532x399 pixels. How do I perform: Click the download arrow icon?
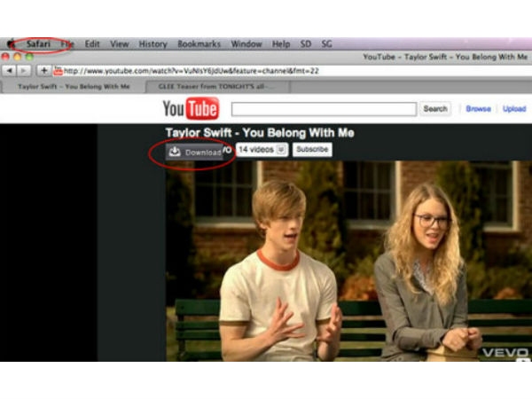click(x=175, y=152)
